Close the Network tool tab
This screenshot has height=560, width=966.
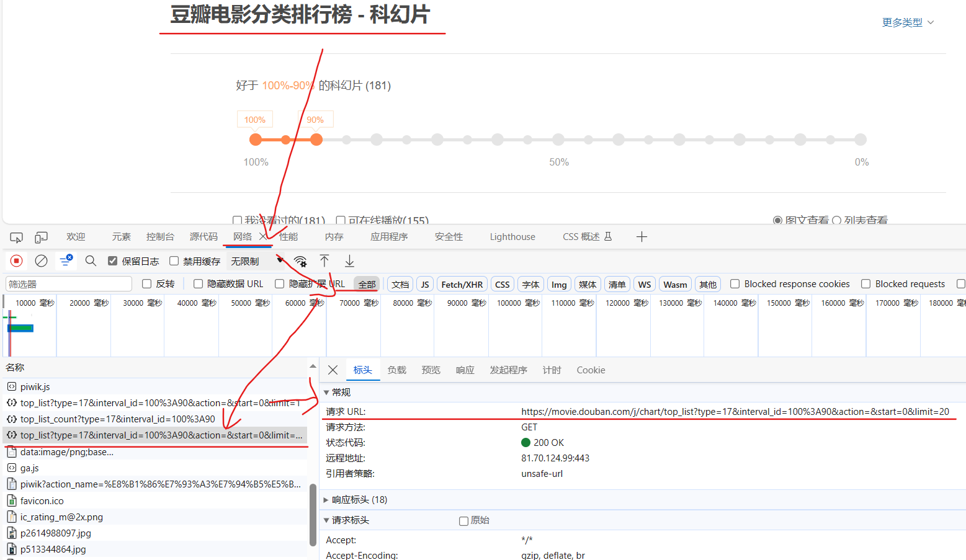pyautogui.click(x=263, y=237)
